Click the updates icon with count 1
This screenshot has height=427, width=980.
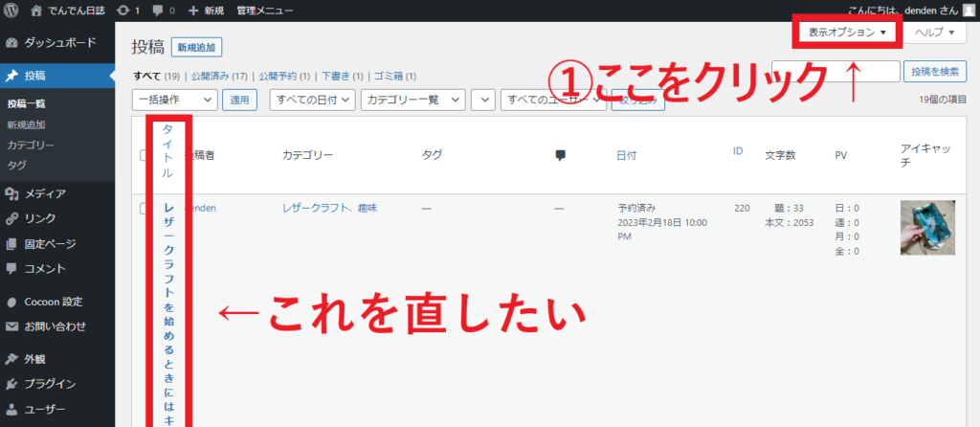(128, 11)
